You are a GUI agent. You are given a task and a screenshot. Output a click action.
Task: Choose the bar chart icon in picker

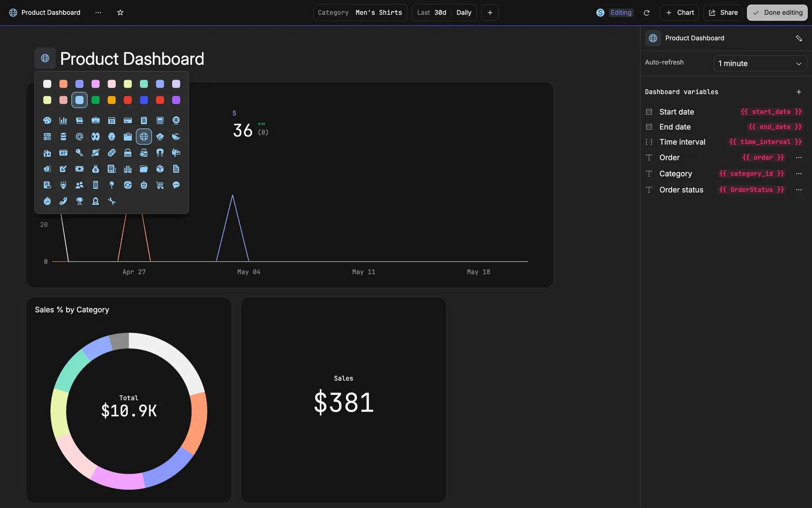pos(63,121)
